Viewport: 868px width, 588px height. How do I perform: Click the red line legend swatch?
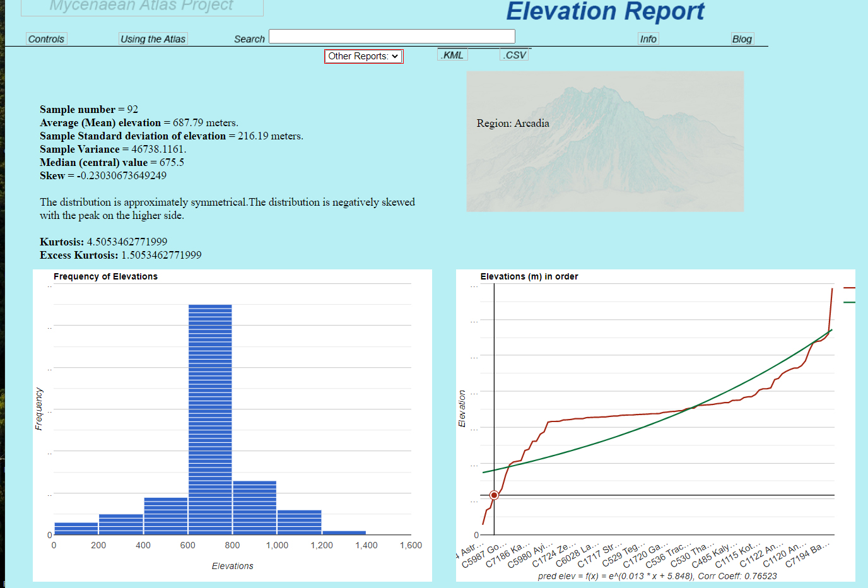pos(849,288)
